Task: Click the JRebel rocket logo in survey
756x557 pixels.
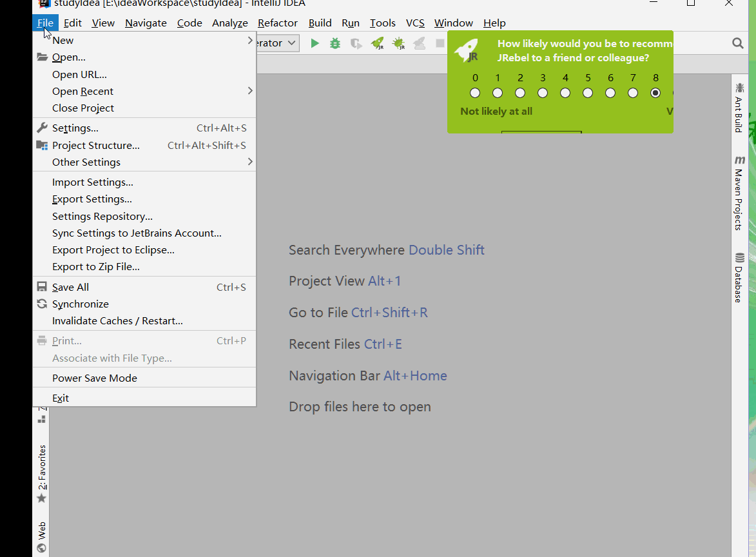Action: (x=467, y=50)
